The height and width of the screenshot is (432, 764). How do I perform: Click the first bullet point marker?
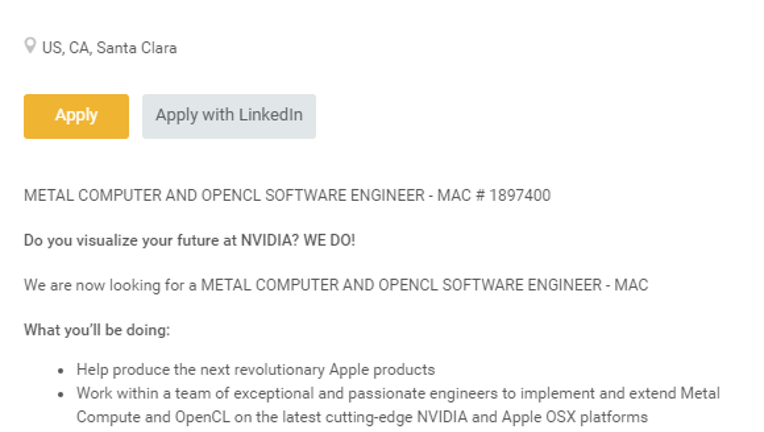tap(60, 371)
